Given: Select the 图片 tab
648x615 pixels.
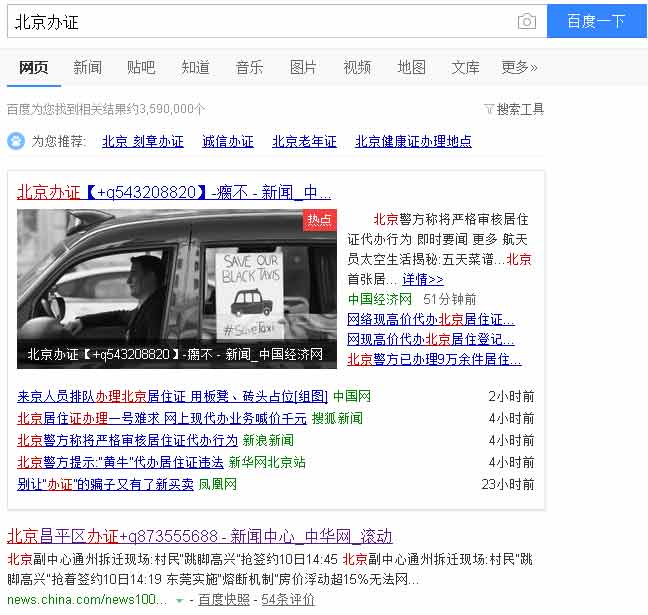Looking at the screenshot, I should click(x=303, y=67).
